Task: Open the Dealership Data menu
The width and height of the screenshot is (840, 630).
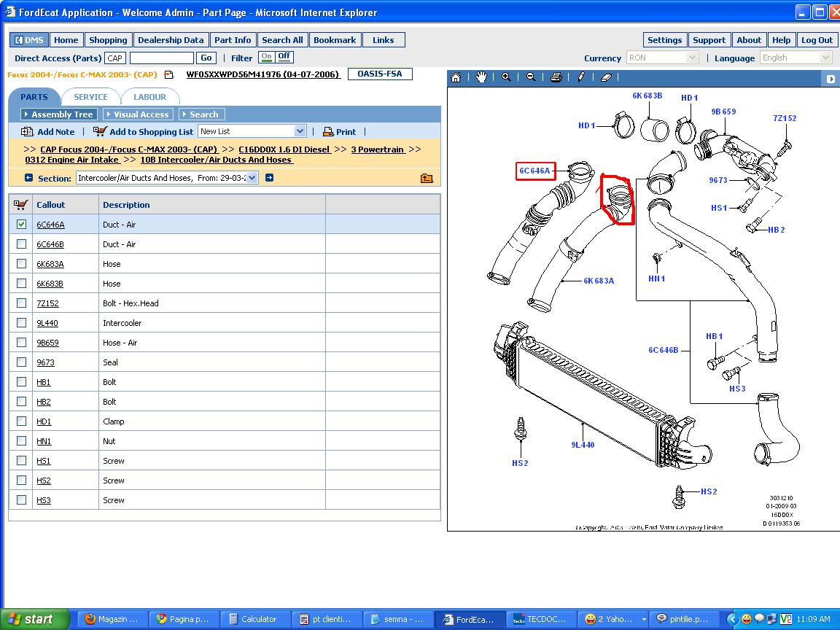Action: 171,40
